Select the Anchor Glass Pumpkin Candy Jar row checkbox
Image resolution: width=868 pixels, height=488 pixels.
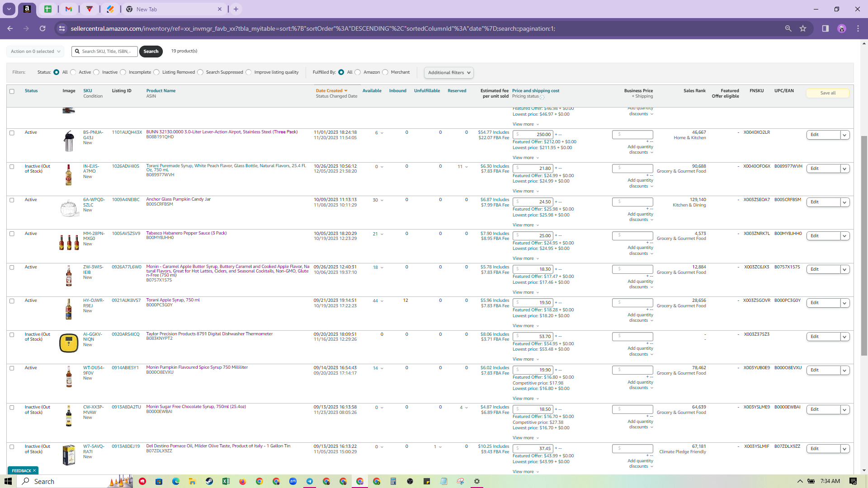click(12, 200)
